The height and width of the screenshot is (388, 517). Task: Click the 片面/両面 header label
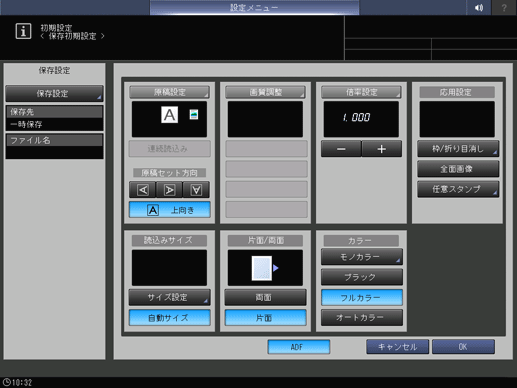265,240
